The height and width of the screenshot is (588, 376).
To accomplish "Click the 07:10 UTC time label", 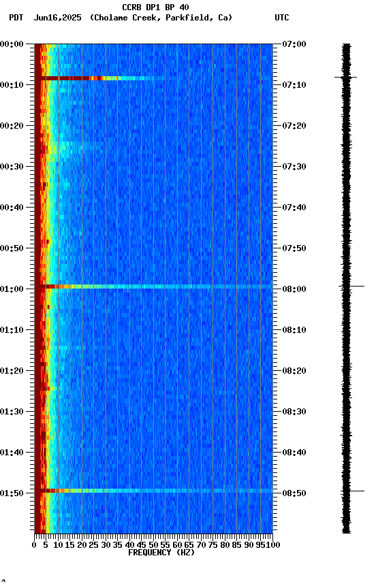I will click(294, 85).
